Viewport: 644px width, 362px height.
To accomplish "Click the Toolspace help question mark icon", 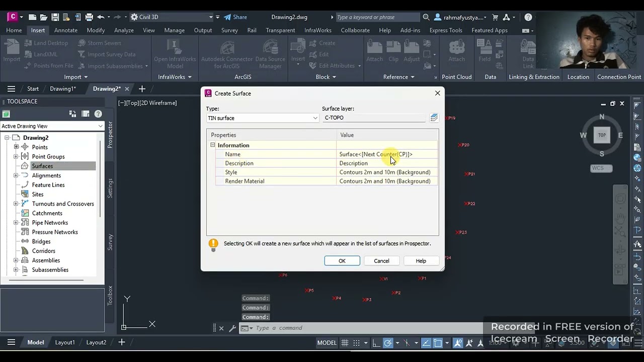I will (x=98, y=114).
